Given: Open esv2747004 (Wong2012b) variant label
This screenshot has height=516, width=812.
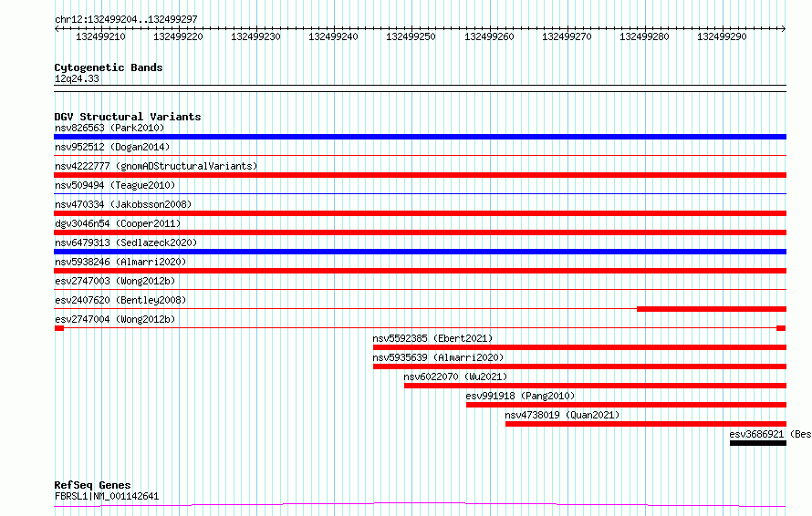Looking at the screenshot, I should coord(115,319).
